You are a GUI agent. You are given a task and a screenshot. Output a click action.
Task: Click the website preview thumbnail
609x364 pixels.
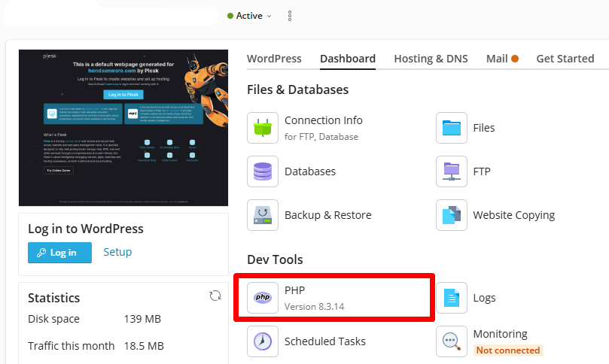point(123,128)
